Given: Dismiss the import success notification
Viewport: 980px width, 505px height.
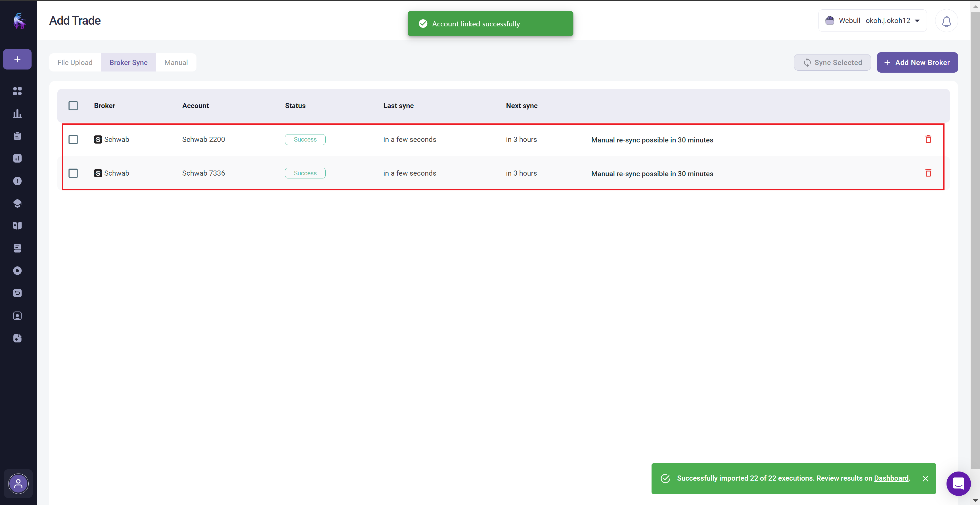Looking at the screenshot, I should 925,478.
